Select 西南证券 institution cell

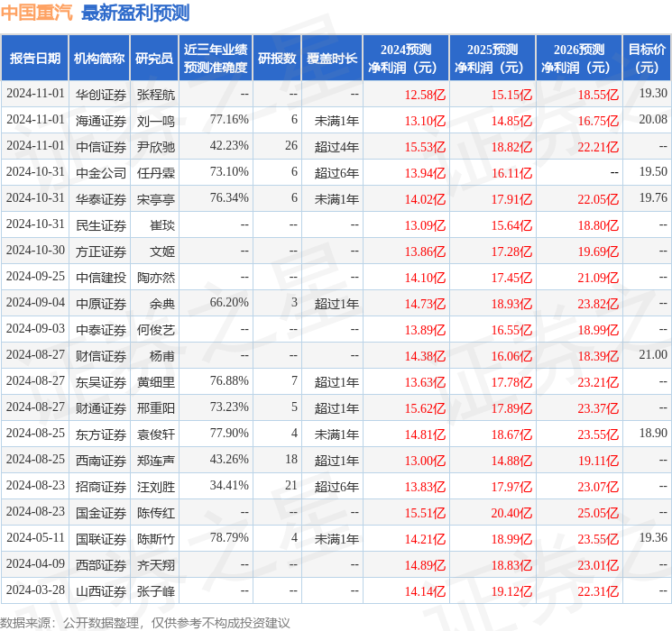tap(101, 461)
